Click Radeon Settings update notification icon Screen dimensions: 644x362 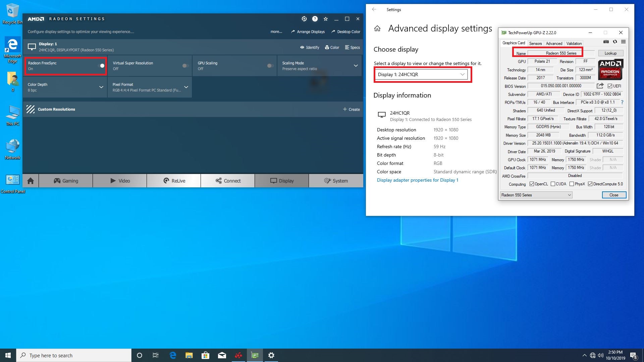[304, 19]
